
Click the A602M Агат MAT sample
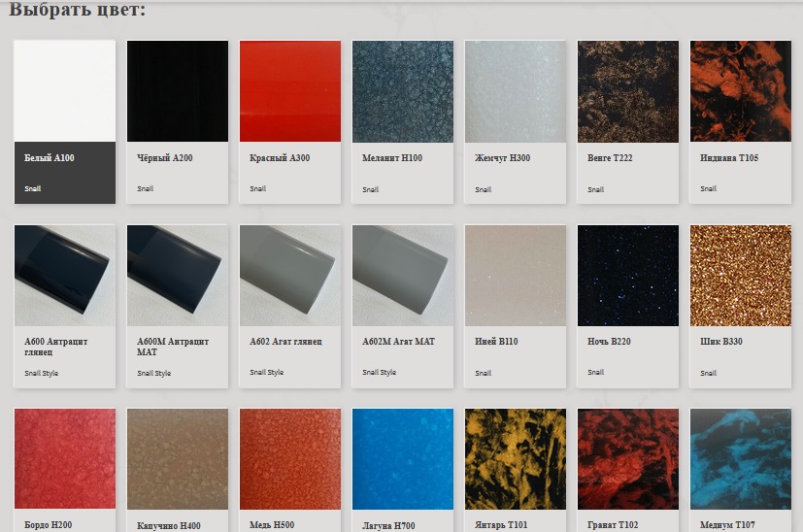pyautogui.click(x=403, y=276)
